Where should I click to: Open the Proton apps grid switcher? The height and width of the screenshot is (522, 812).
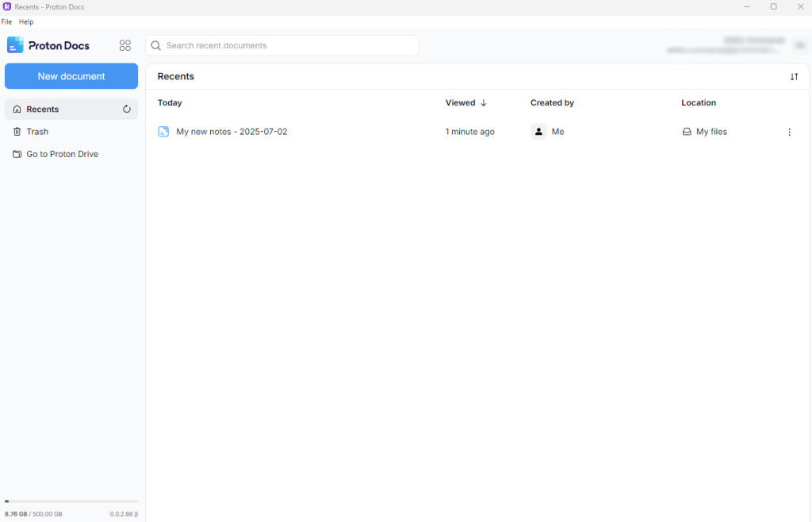click(124, 45)
